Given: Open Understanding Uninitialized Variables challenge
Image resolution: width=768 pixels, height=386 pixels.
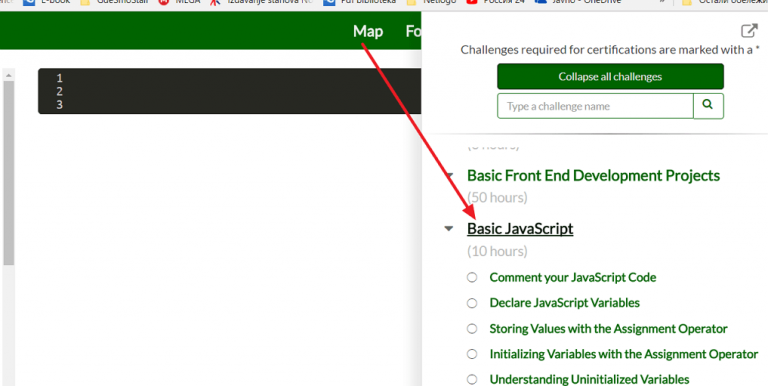Looking at the screenshot, I should (x=589, y=380).
